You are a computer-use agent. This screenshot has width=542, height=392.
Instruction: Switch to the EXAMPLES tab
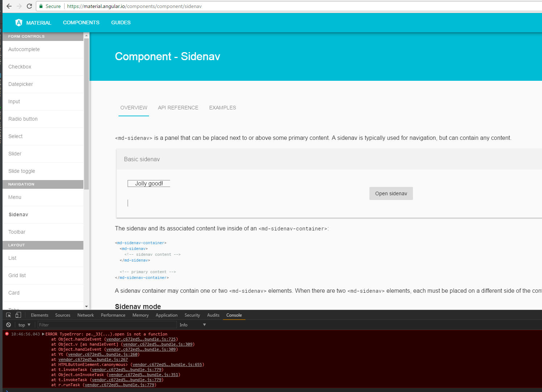(x=222, y=108)
